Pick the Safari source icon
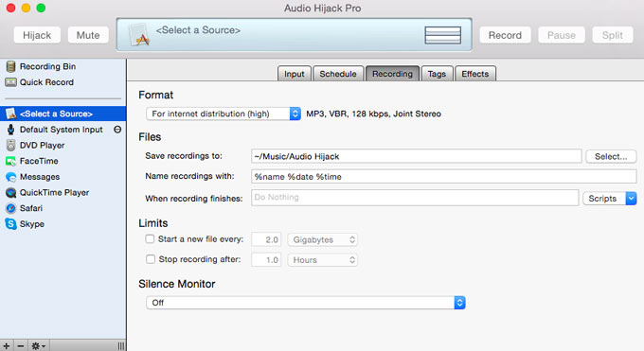This screenshot has width=644, height=351. [x=10, y=208]
